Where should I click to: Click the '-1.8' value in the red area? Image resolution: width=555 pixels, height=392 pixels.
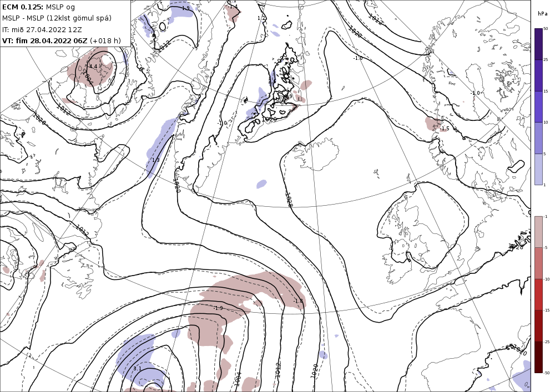tap(298, 301)
